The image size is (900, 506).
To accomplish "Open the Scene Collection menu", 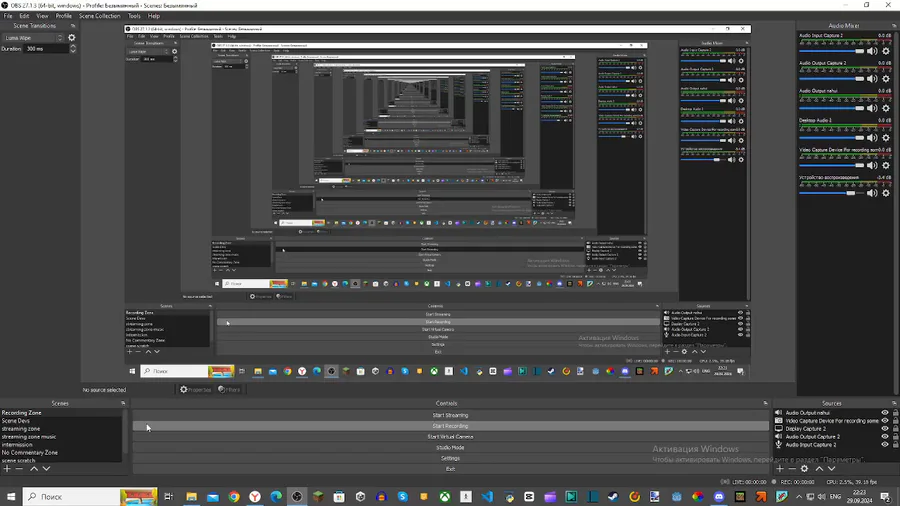I will click(x=99, y=16).
